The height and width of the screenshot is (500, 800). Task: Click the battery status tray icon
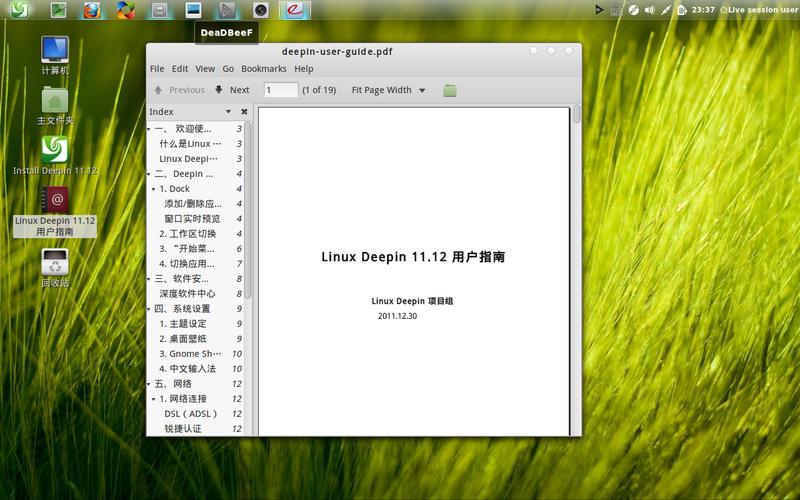(x=682, y=10)
